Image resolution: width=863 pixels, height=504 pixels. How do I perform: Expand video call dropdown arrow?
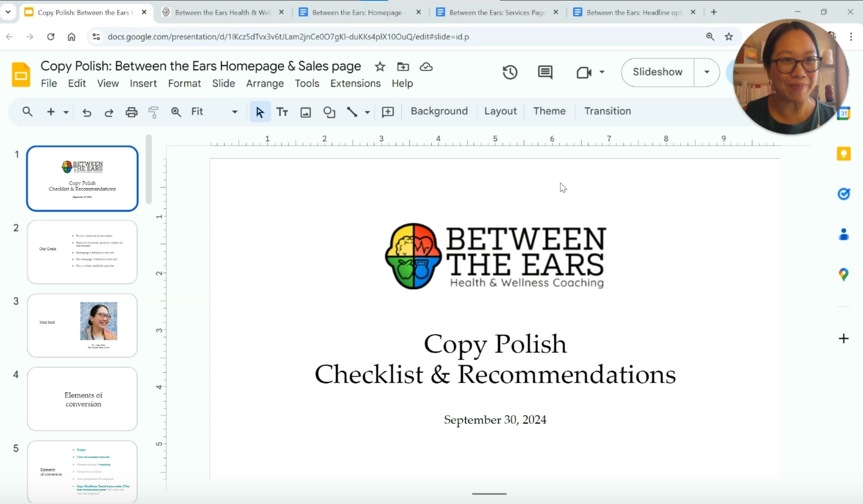[x=602, y=72]
